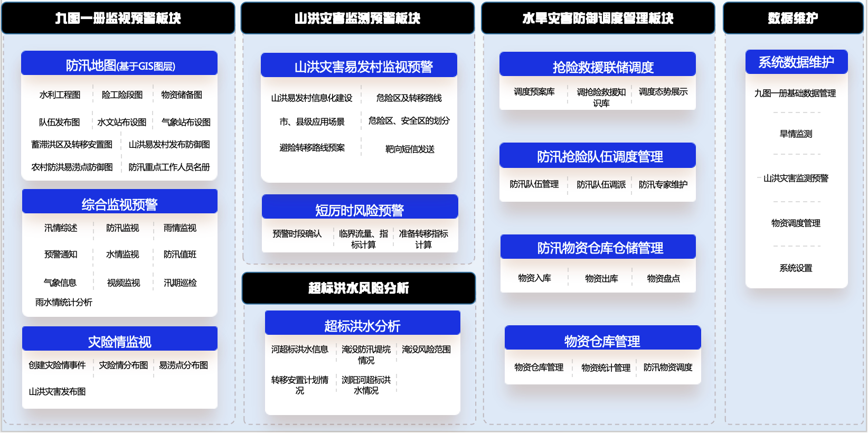This screenshot has height=433, width=868.
Task: Select the 水旱灾害防御调度管理板块 header
Action: pos(598,18)
